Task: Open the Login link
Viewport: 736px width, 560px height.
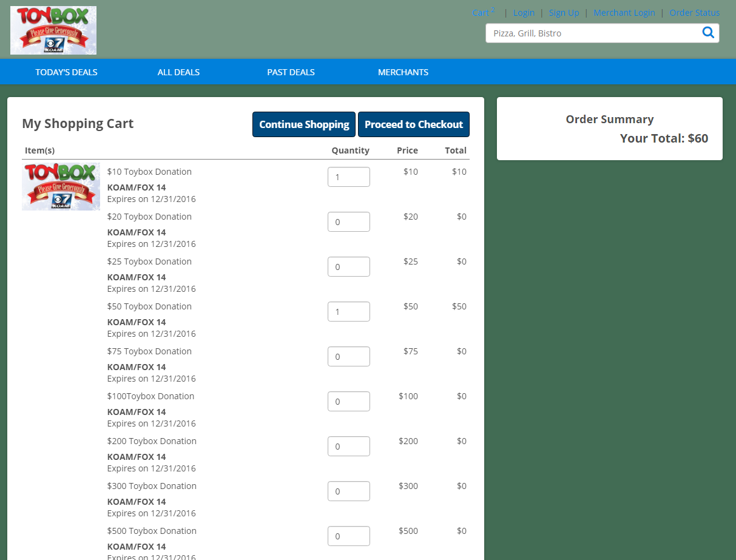Action: [524, 13]
